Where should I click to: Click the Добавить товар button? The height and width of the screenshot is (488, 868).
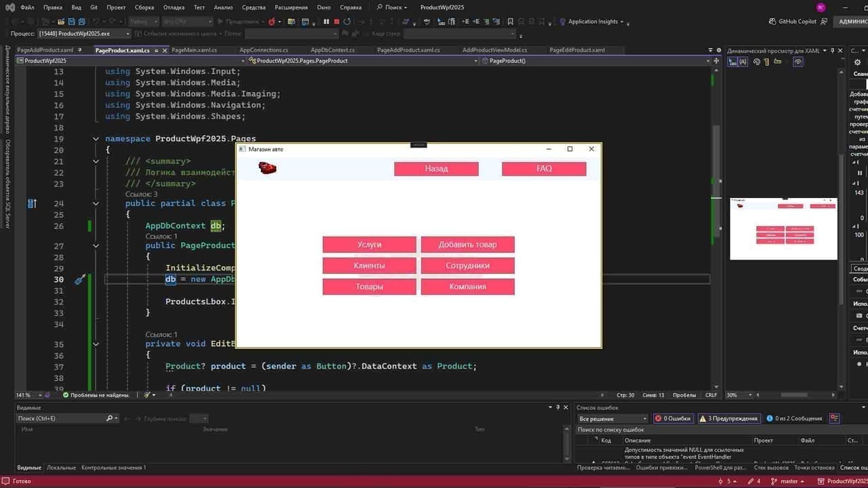click(468, 245)
